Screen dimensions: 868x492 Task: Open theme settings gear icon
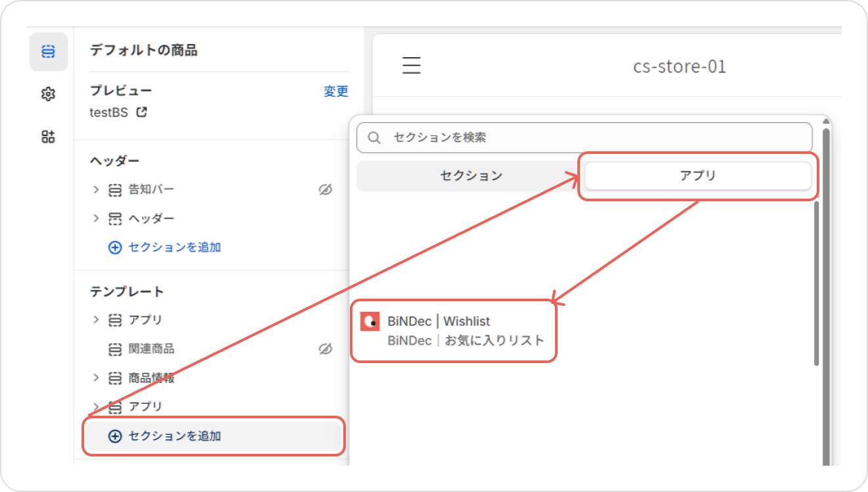point(48,94)
